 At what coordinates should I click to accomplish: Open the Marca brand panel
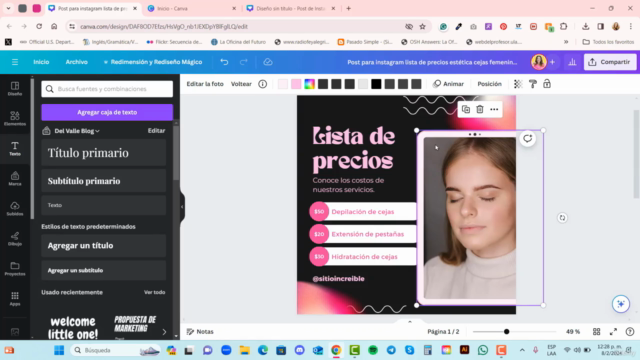click(x=15, y=178)
